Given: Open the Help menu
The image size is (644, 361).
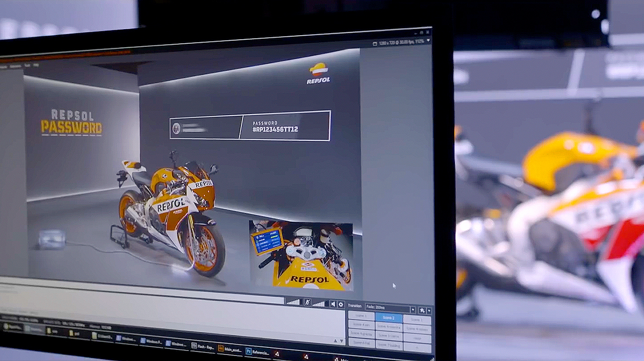Looking at the screenshot, I should (x=36, y=65).
